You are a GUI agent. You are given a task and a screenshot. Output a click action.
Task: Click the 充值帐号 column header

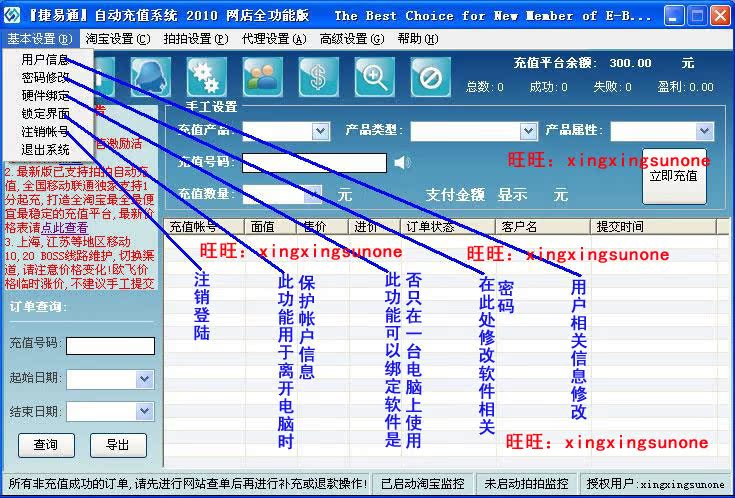pyautogui.click(x=204, y=227)
